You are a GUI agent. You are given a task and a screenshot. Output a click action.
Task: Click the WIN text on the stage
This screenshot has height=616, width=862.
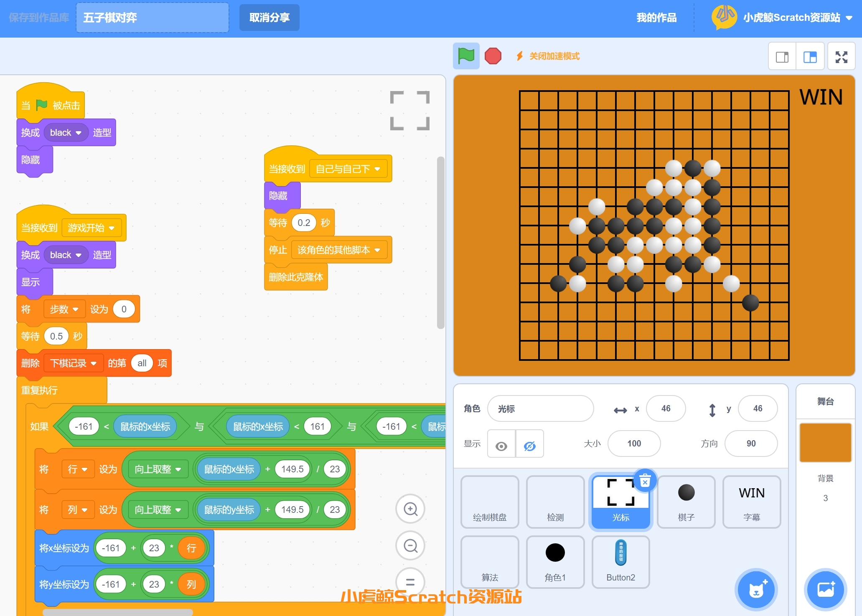coord(821,97)
